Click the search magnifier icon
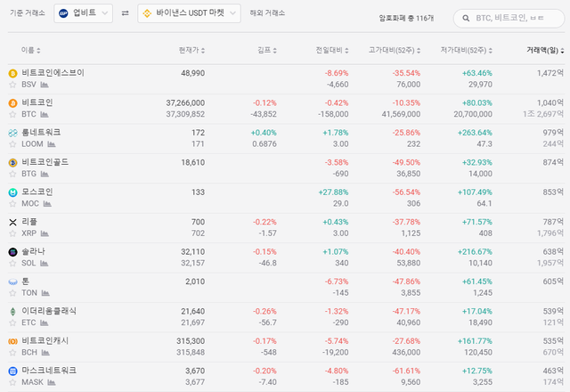This screenshot has width=570, height=392. [x=466, y=18]
